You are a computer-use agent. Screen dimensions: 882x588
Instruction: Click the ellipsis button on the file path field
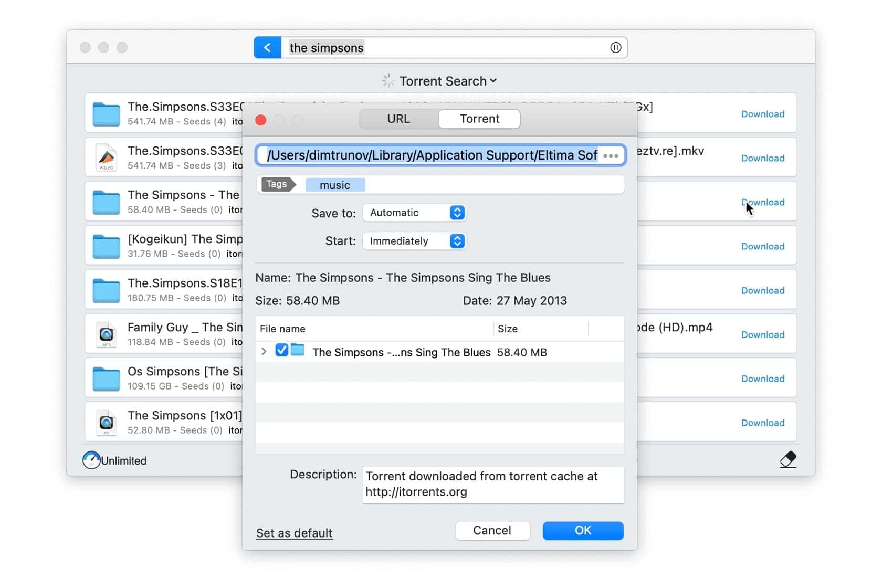611,155
